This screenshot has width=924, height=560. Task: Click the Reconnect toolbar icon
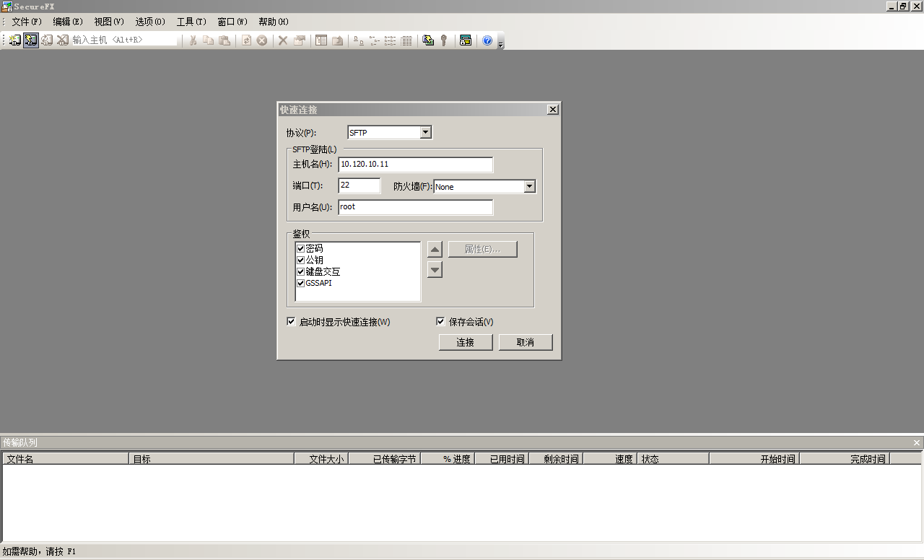47,40
